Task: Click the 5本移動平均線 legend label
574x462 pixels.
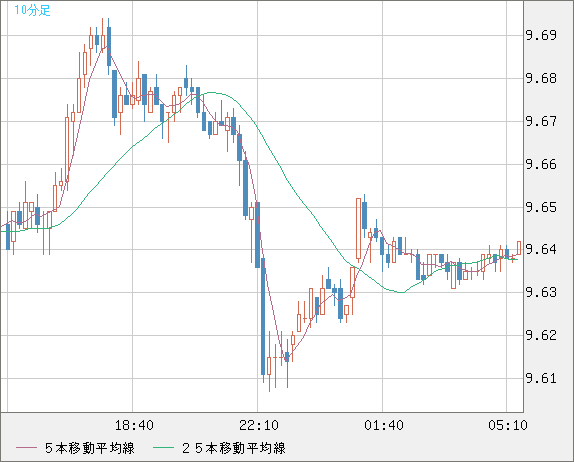Action: point(90,448)
